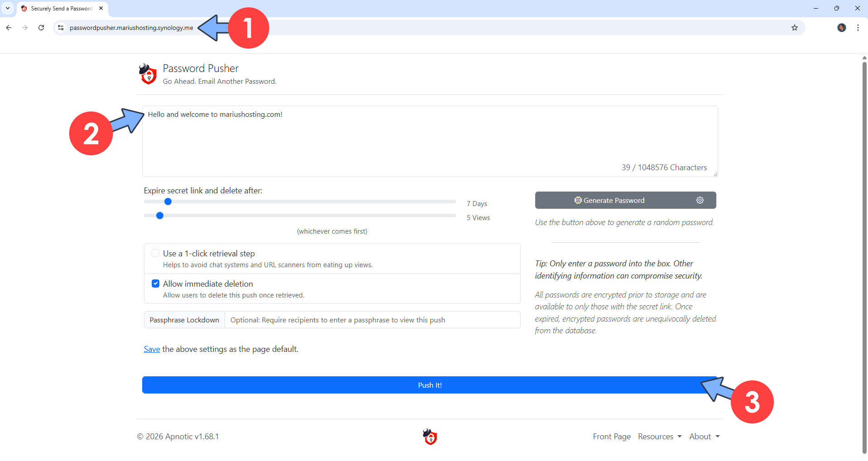The width and height of the screenshot is (868, 461).
Task: Click Save to store page defaults
Action: (x=151, y=349)
